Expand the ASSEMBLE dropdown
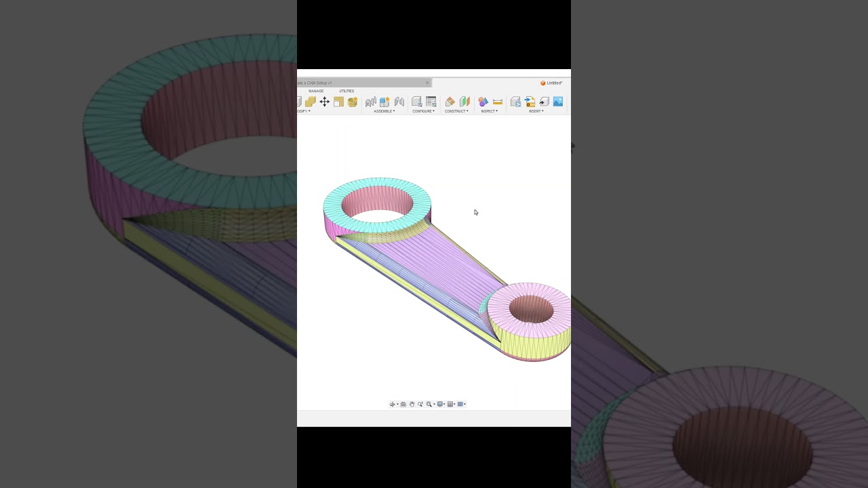 [384, 111]
